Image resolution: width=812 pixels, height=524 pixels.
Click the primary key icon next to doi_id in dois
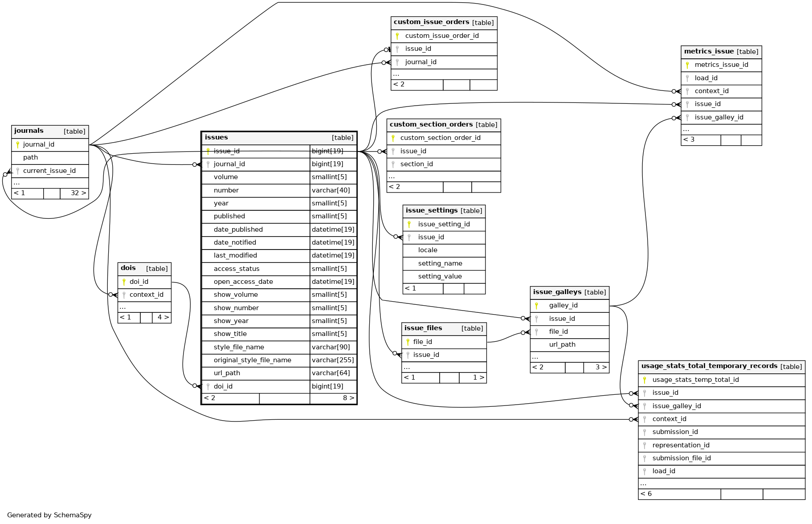124,282
